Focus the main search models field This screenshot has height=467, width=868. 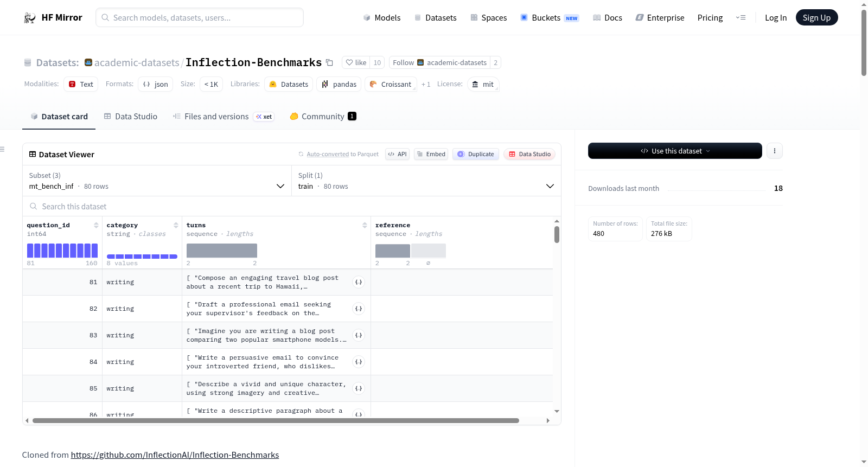[x=200, y=17]
